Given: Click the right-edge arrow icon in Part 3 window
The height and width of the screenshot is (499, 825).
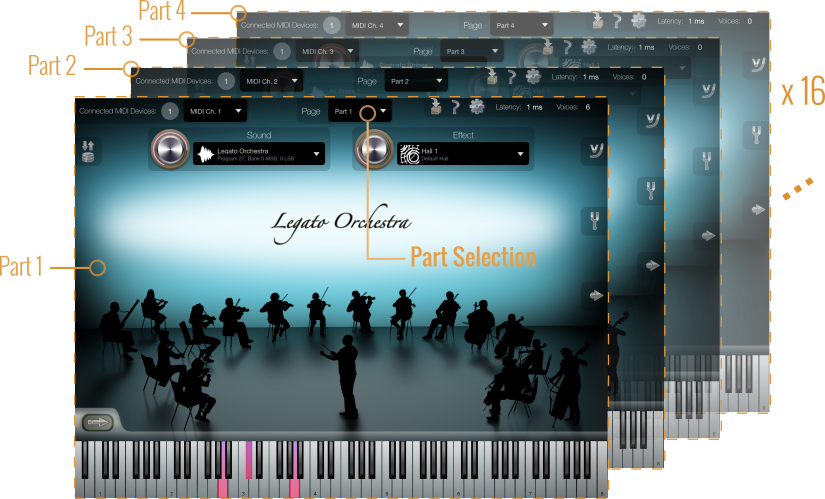Looking at the screenshot, I should click(708, 235).
